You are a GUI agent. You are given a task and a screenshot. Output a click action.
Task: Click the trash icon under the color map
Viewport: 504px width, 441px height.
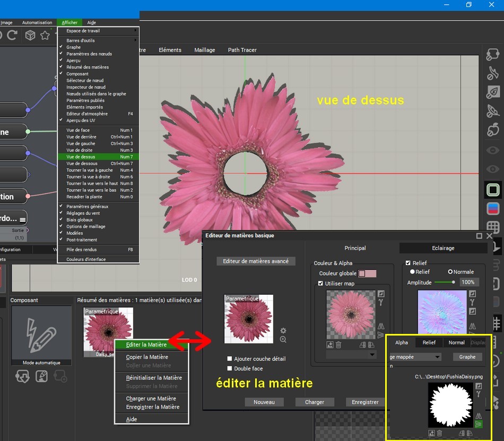pyautogui.click(x=338, y=345)
